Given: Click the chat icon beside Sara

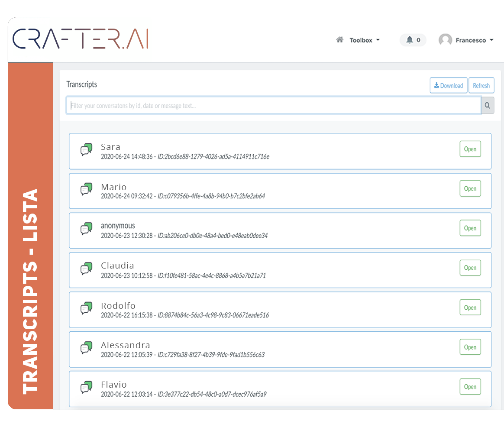Looking at the screenshot, I should [x=87, y=149].
